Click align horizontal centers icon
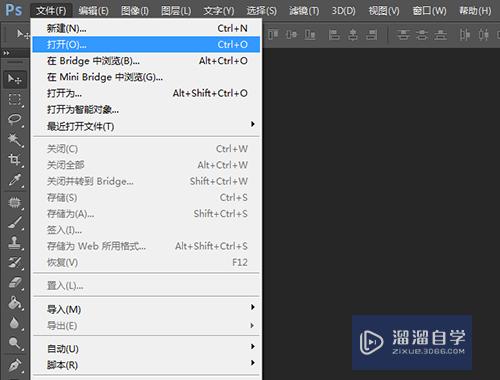This screenshot has width=500, height=380. tap(353, 34)
